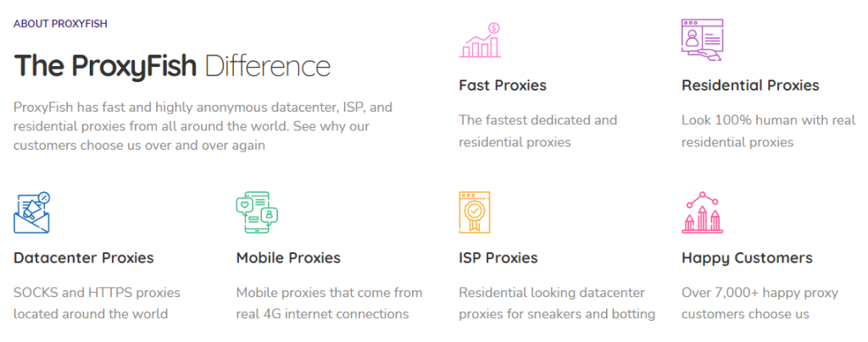Click the Datacenter Proxies envelope icon
This screenshot has width=868, height=342.
pos(32,213)
